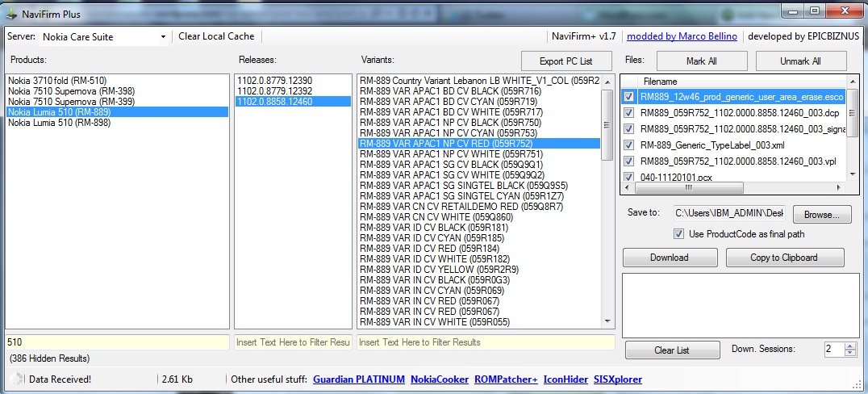Select variant APAC1 NP CV RED (059R752)
868x394 pixels.
click(479, 144)
